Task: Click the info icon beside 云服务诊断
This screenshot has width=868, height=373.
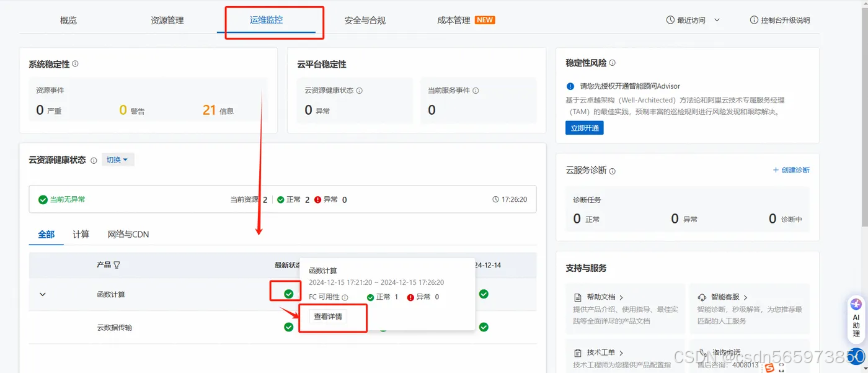Action: tap(612, 171)
